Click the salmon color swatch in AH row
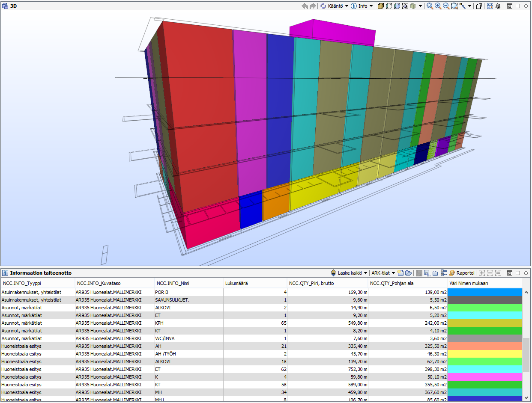The width and height of the screenshot is (532, 403). coord(485,346)
